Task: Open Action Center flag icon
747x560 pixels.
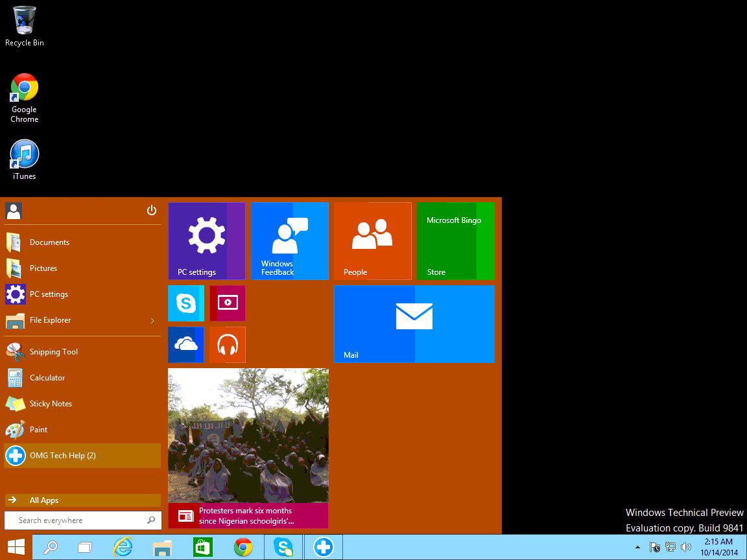Action: (654, 548)
